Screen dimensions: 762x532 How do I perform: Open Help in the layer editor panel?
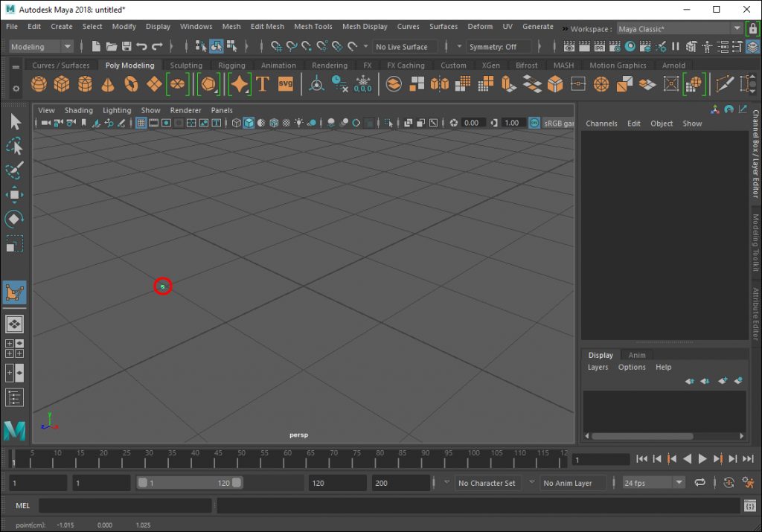[x=662, y=367]
